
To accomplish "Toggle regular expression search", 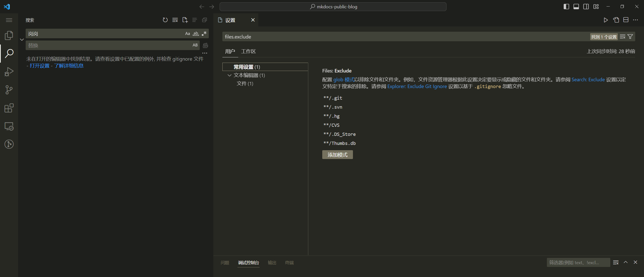I will (204, 33).
